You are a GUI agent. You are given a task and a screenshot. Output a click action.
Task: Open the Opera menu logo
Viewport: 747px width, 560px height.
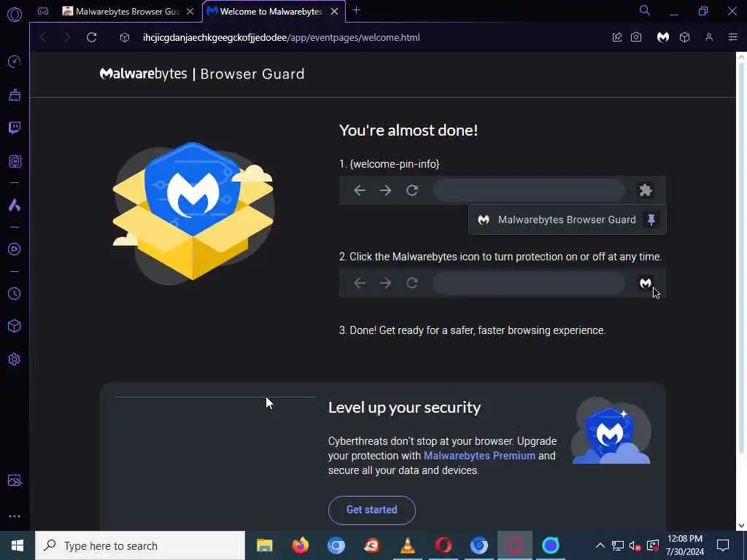(x=15, y=15)
